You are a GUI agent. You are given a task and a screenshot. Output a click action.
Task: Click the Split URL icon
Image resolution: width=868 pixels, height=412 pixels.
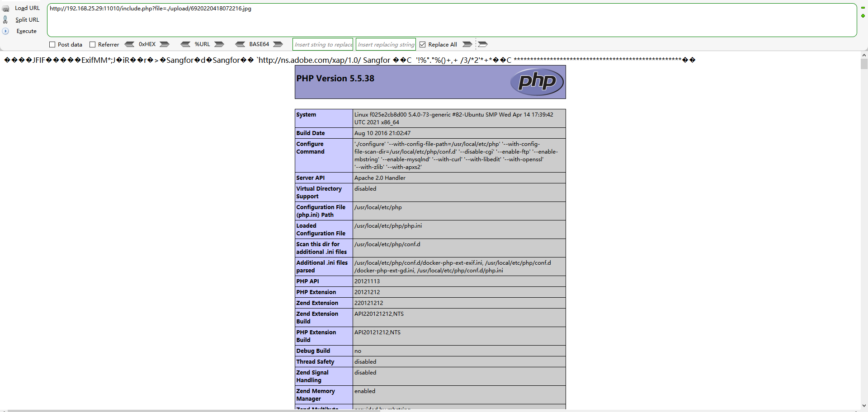[5, 19]
